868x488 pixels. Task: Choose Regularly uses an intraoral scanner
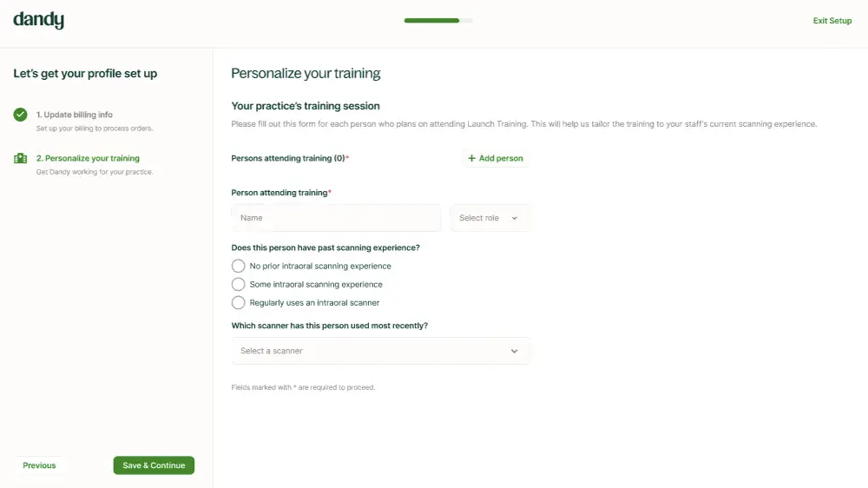coord(239,302)
